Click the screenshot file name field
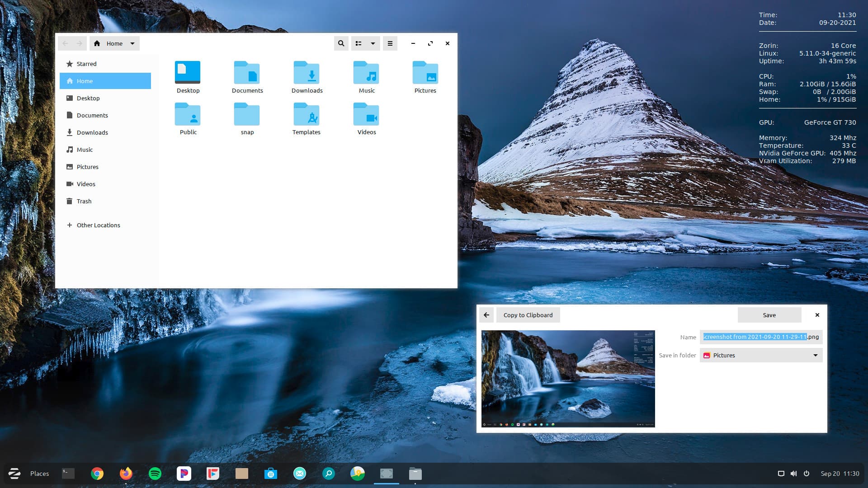Image resolution: width=868 pixels, height=488 pixels. [x=761, y=337]
